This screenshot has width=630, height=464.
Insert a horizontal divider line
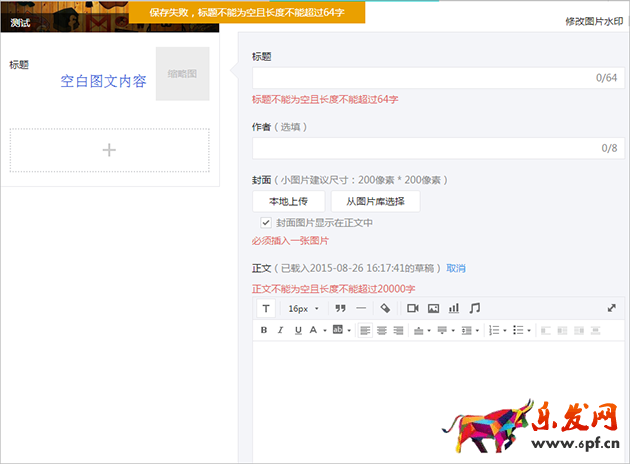pyautogui.click(x=361, y=308)
